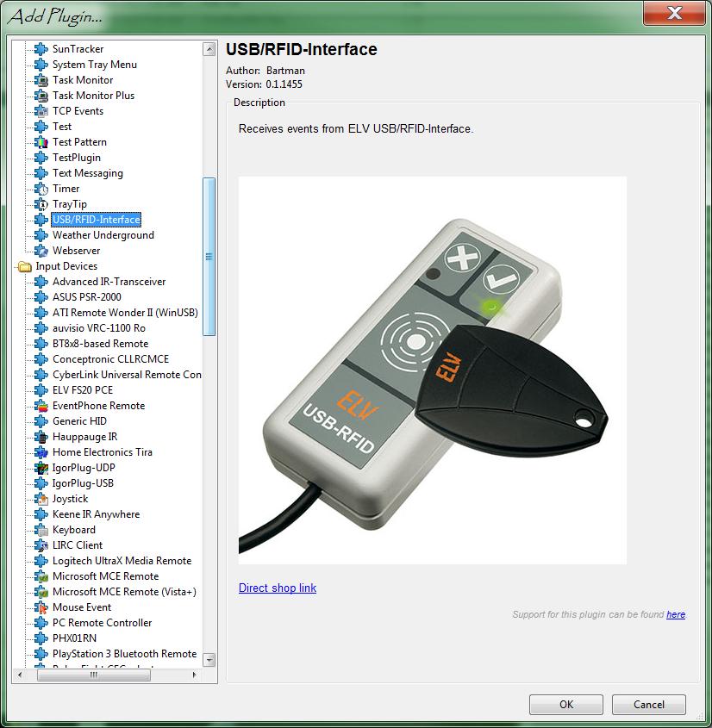Screen dimensions: 712x728
Task: Click the Timer clock icon
Action: click(x=41, y=189)
